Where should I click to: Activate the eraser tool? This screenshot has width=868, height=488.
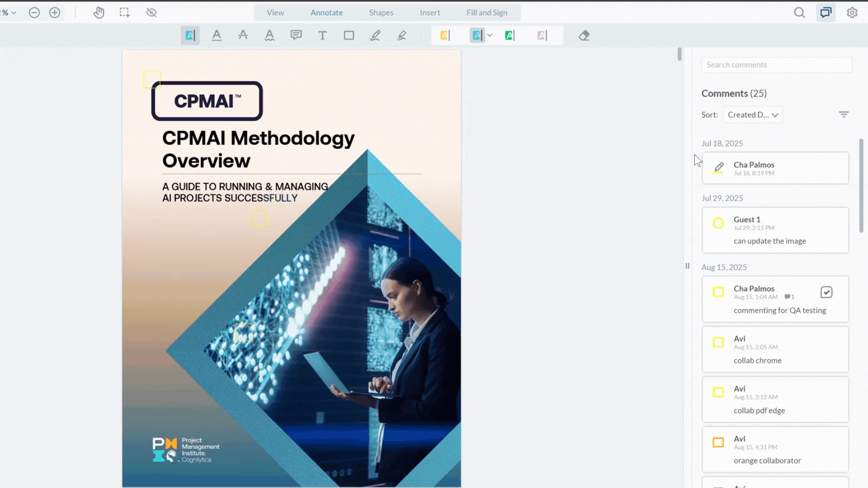[x=584, y=35]
